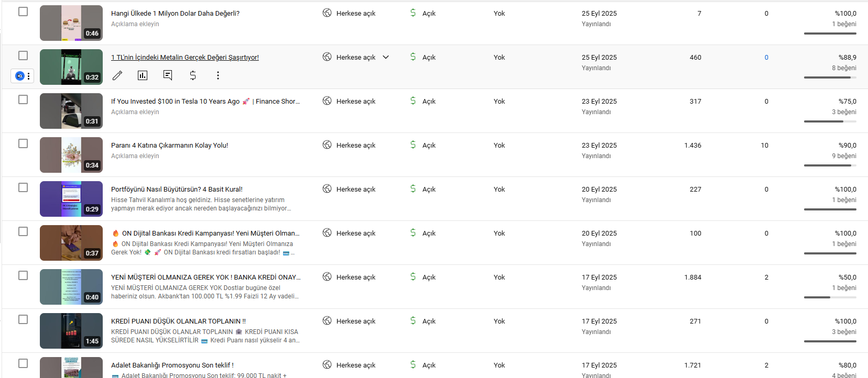
Task: Click the blue IQ extension badge
Action: pyautogui.click(x=20, y=76)
